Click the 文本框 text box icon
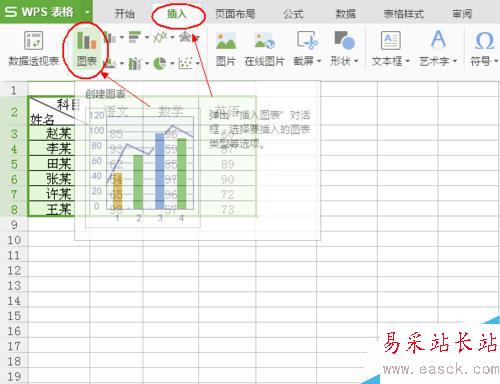The image size is (500, 384). (x=391, y=40)
